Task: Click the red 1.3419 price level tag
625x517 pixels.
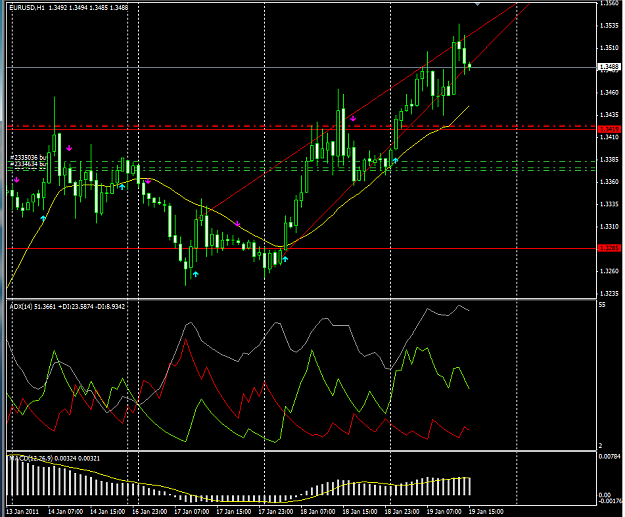Action: (x=609, y=129)
